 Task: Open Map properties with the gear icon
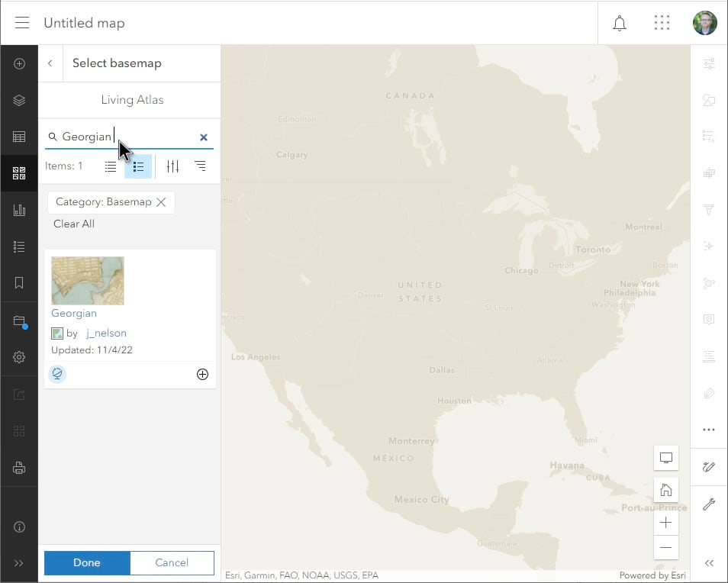click(19, 356)
